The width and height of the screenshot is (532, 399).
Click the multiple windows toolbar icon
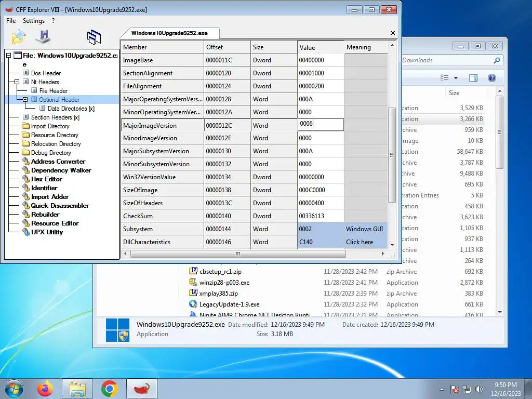tap(94, 37)
